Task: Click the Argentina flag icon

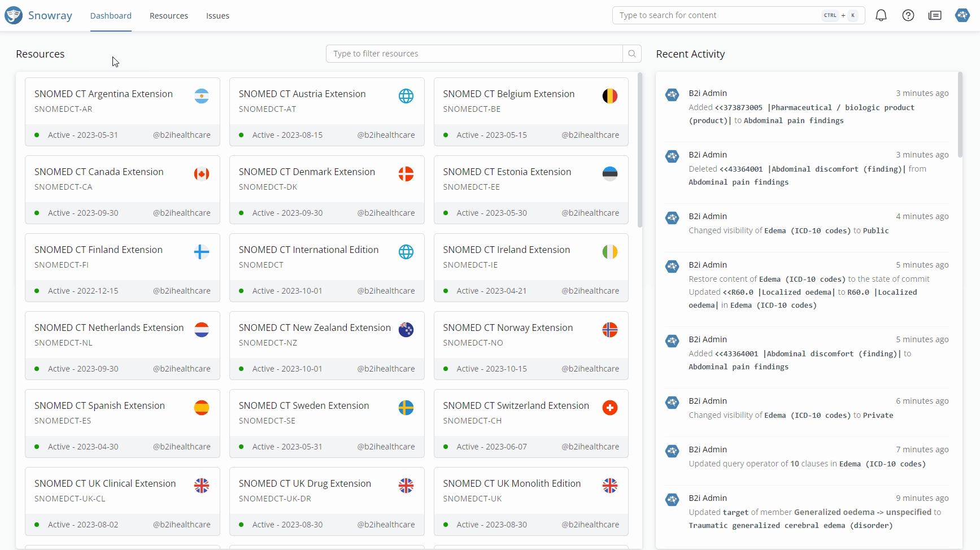Action: pos(202,96)
